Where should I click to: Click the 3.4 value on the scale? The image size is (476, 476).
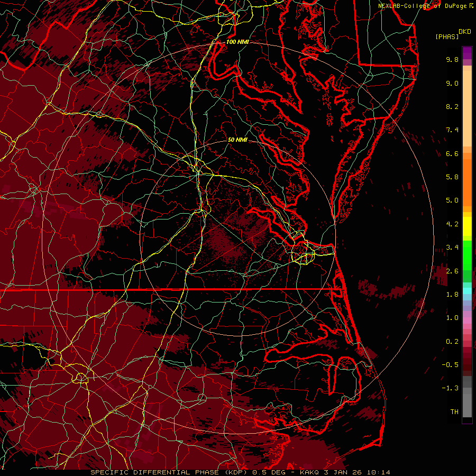pos(452,248)
